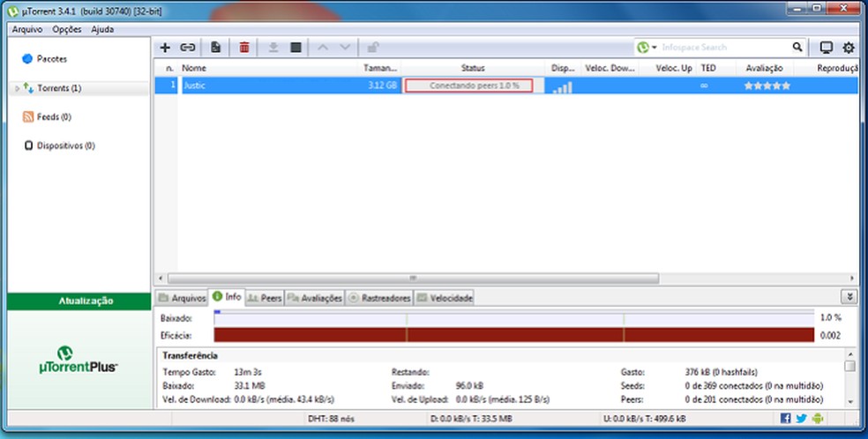Select Pacotes in the sidebar
The image size is (868, 439).
(x=51, y=58)
